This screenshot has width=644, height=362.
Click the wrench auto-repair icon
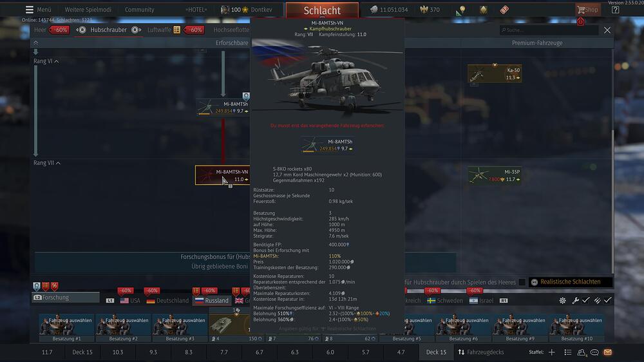pos(575,300)
